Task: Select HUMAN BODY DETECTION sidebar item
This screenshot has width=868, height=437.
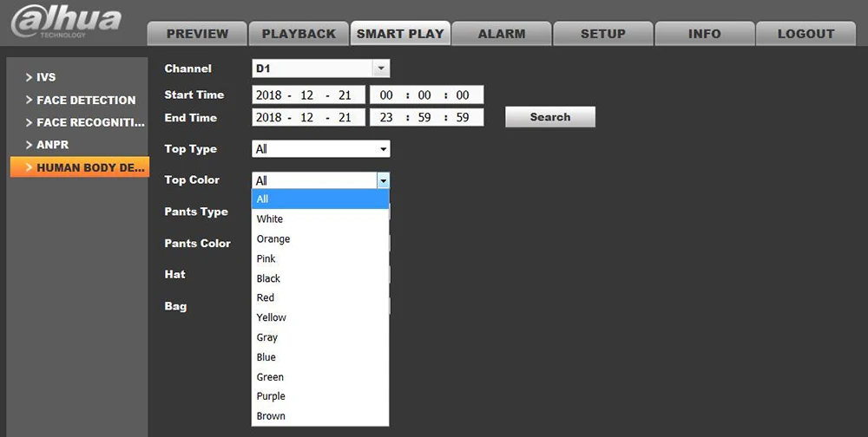Action: pos(79,167)
